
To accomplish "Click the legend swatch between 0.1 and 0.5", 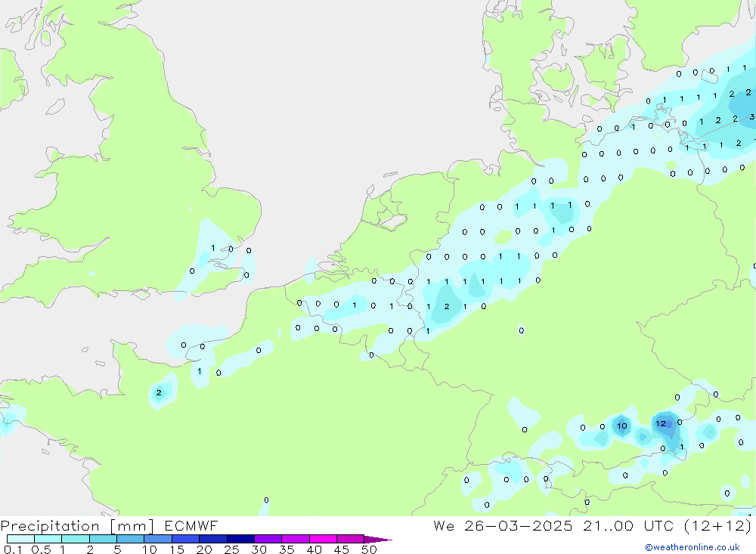I will pos(20,539).
